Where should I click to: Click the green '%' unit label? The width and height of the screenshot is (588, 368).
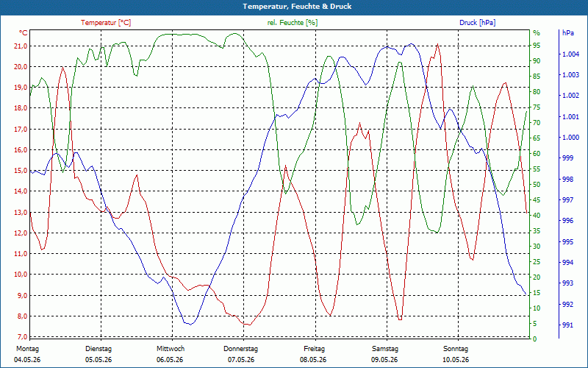(537, 33)
